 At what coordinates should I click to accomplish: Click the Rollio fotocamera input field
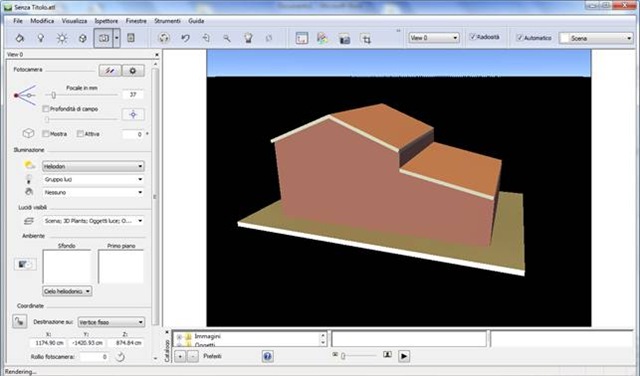(94, 357)
